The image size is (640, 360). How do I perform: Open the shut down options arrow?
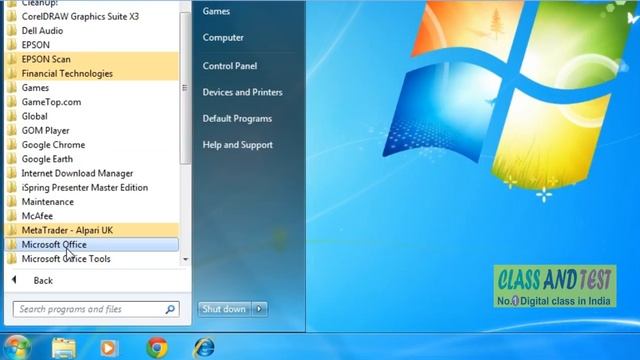click(260, 309)
